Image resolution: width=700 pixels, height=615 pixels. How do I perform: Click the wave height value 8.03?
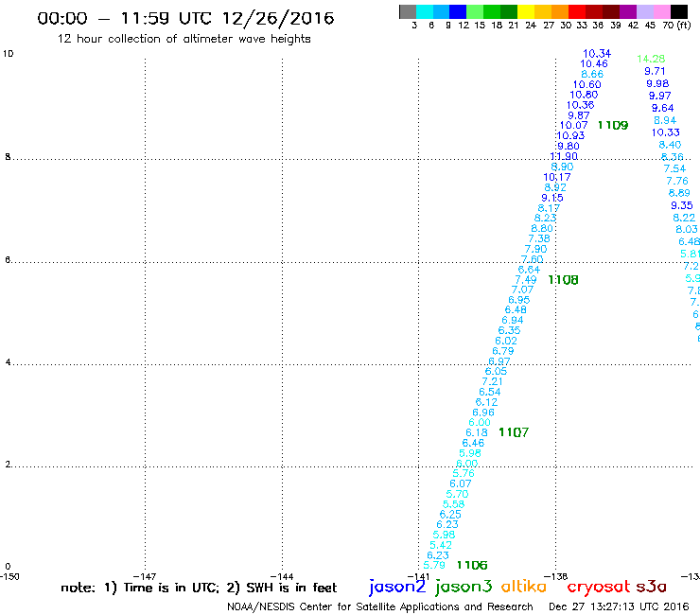[x=687, y=230]
